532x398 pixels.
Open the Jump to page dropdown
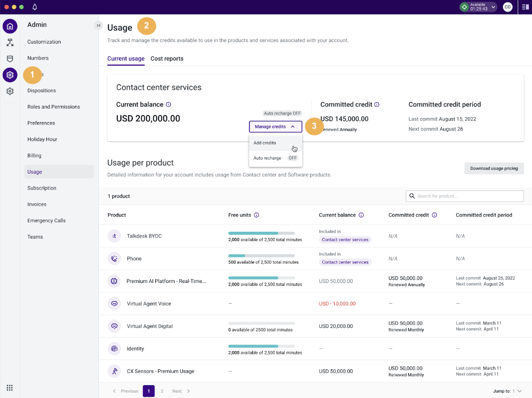[x=516, y=391]
